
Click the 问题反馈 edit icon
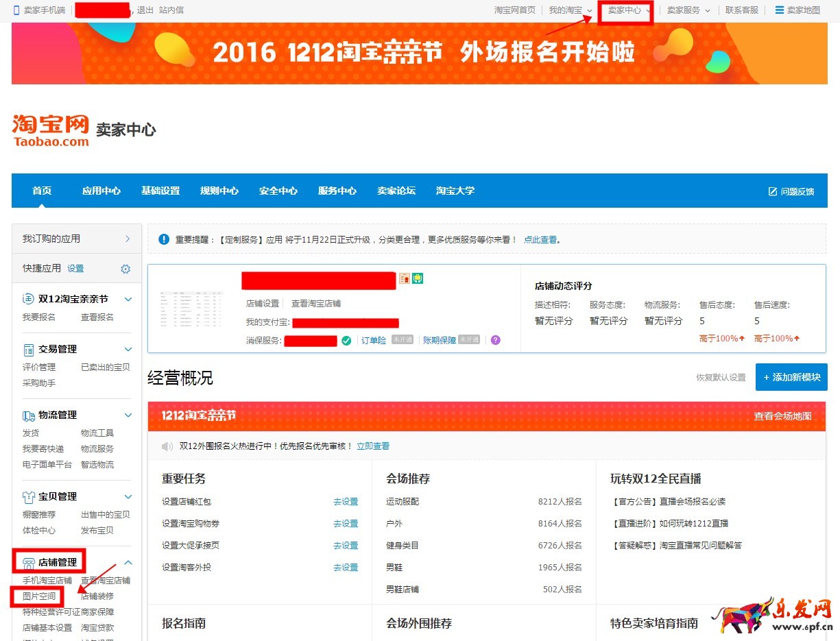click(773, 191)
